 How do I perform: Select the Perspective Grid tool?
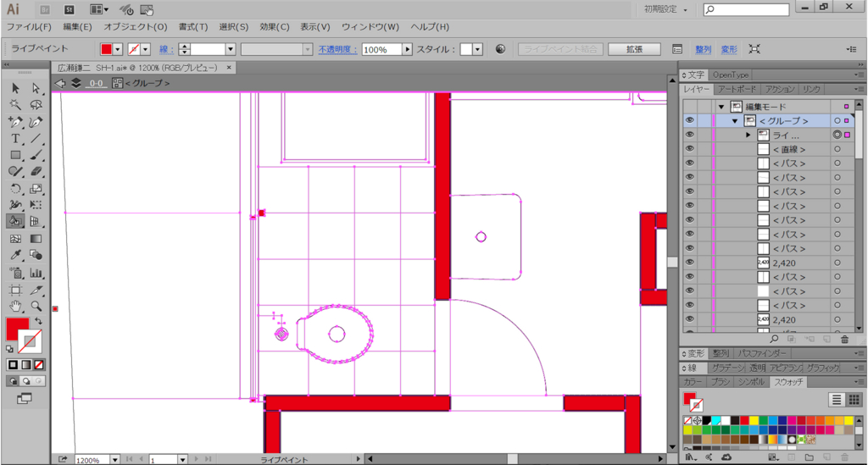(36, 222)
